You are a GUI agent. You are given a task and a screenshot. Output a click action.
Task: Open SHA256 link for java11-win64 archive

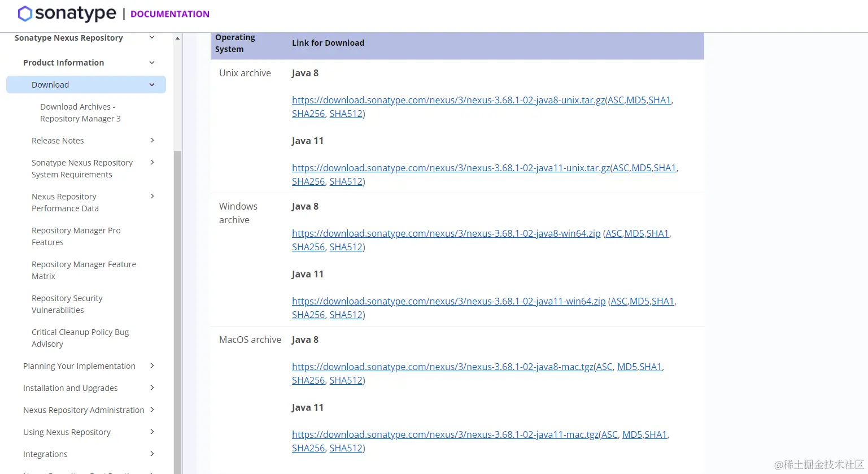click(308, 315)
